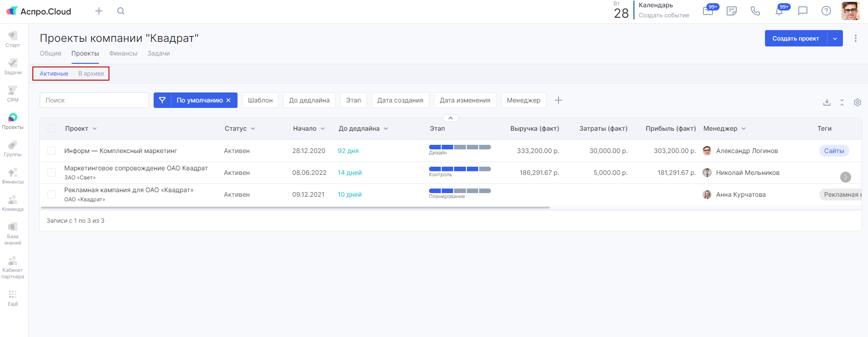
Task: Click the collapse rows icon above table
Action: coord(842,102)
